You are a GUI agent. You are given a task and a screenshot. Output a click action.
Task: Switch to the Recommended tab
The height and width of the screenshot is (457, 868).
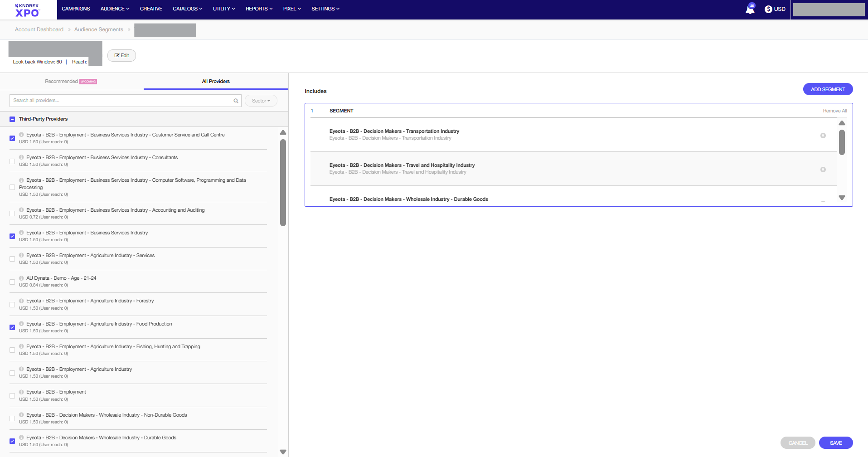point(71,81)
